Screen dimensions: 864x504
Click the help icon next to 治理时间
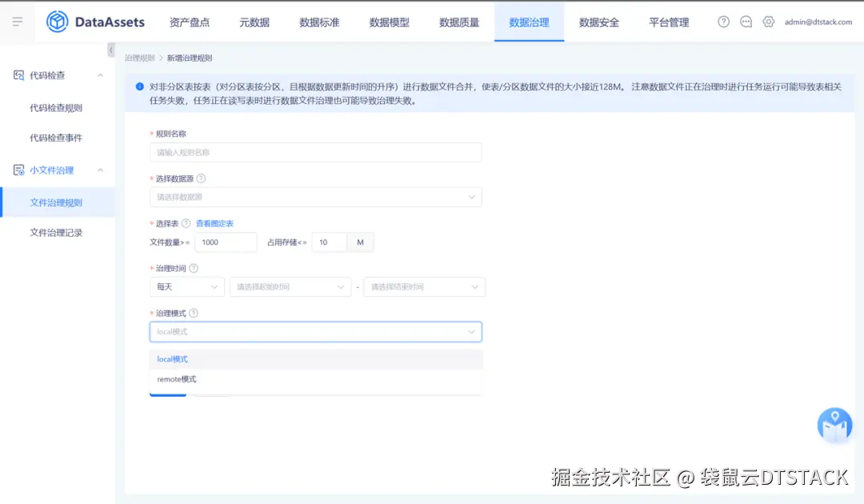(x=194, y=268)
